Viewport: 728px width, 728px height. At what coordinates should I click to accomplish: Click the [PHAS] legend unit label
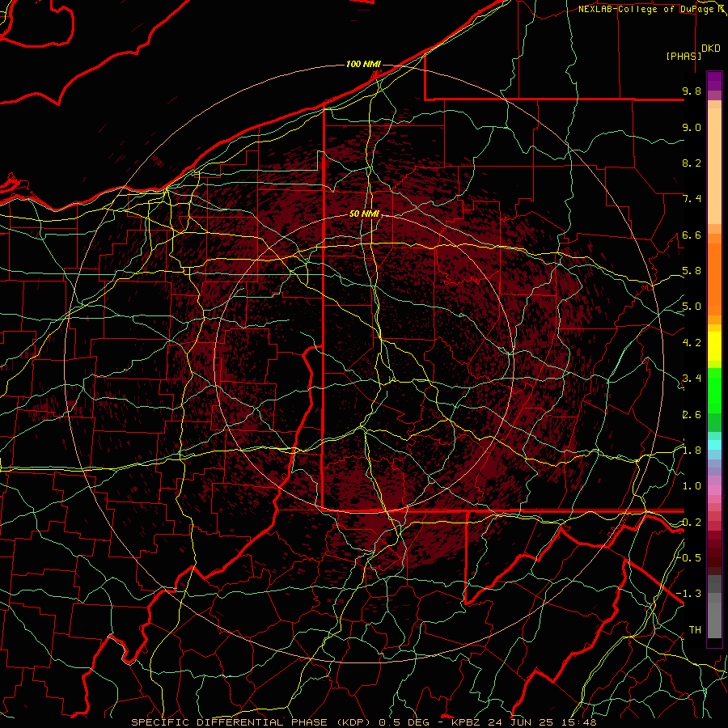684,56
